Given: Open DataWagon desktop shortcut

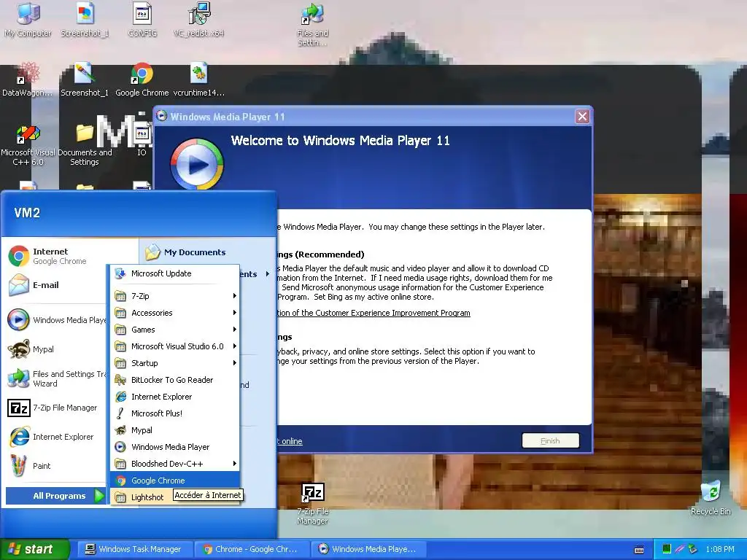Looking at the screenshot, I should [28, 80].
